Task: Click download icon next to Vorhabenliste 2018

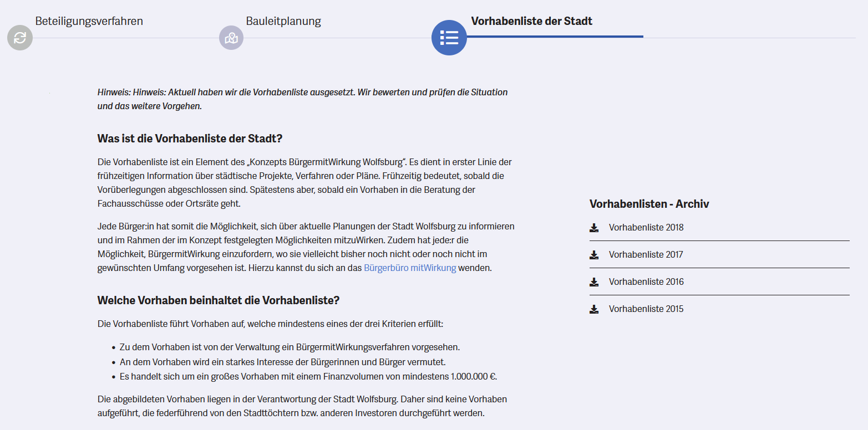Action: (594, 228)
